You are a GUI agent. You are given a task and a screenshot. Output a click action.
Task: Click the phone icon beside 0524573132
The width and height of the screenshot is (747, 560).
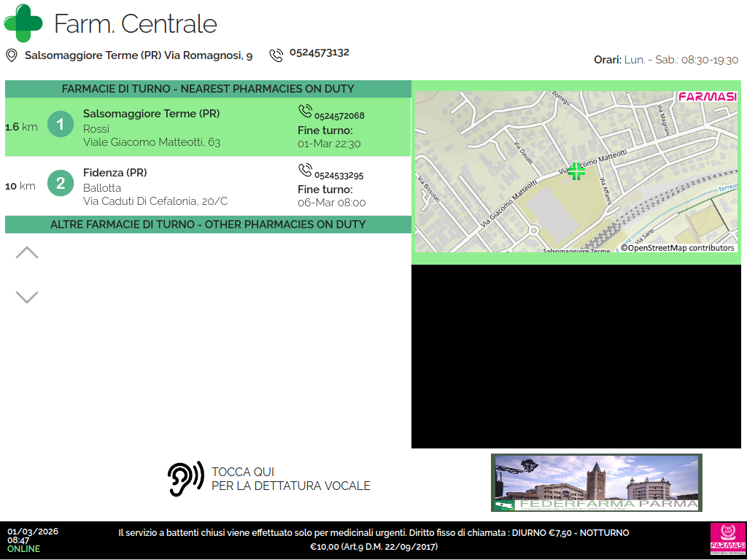tap(276, 55)
